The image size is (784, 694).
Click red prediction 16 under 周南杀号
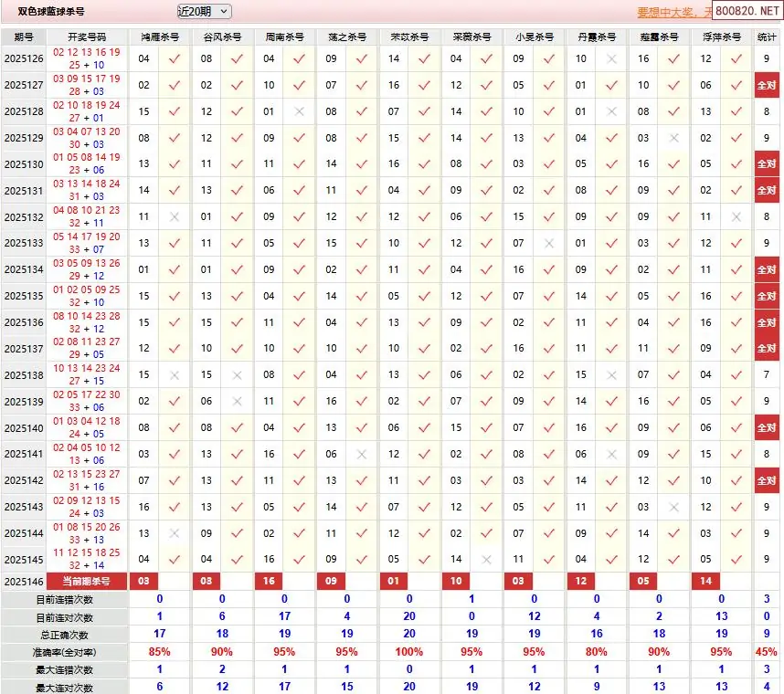point(269,581)
